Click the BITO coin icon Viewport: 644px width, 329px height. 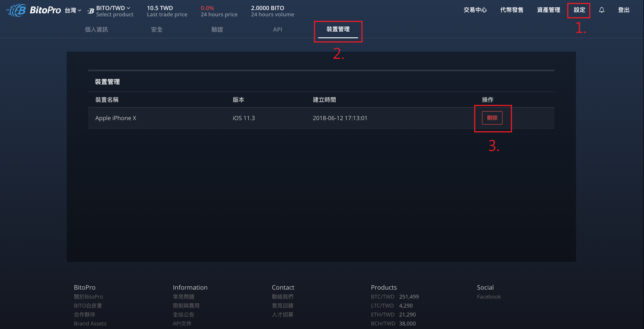point(91,11)
